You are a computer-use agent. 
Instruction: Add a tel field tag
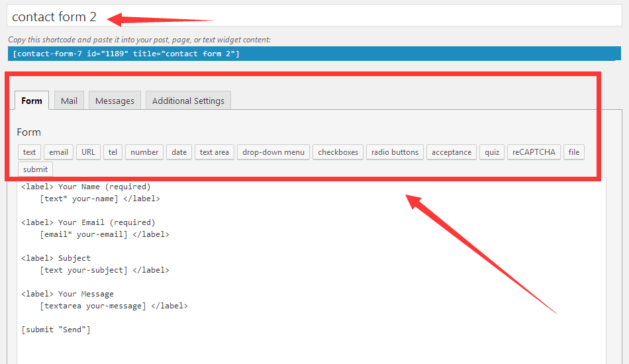[x=113, y=152]
